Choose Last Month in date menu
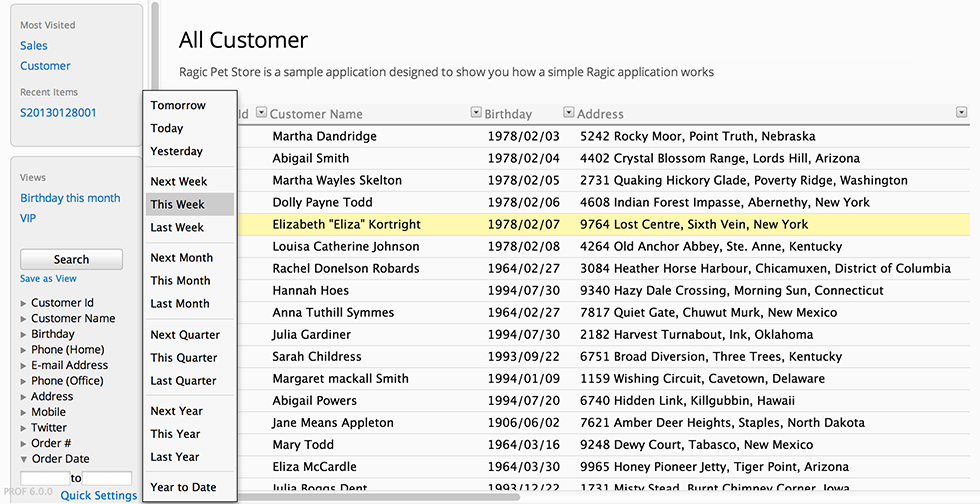The image size is (980, 504). pos(180,304)
